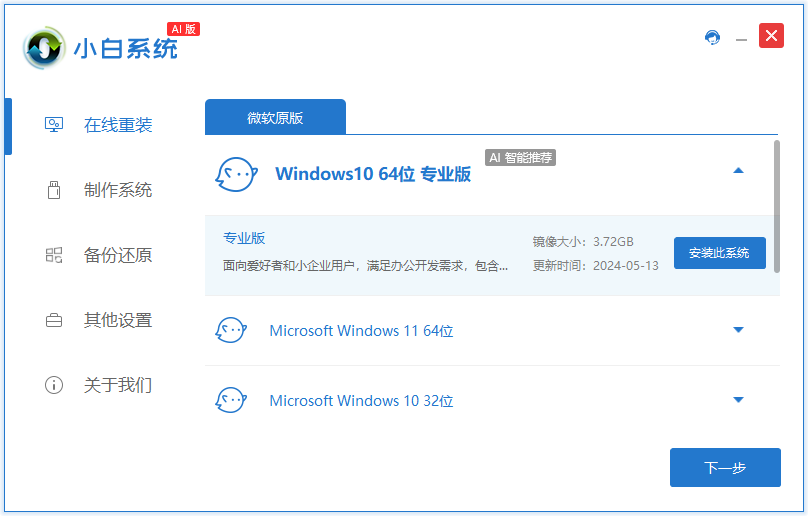The height and width of the screenshot is (516, 808).
Task: Click the 小白系统 logo icon
Action: point(44,48)
